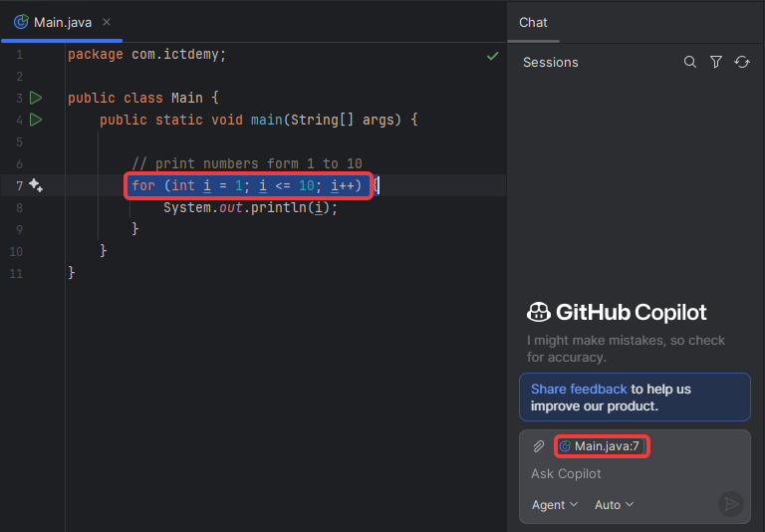765x532 pixels.
Task: Open the Agent mode dropdown
Action: click(x=555, y=505)
